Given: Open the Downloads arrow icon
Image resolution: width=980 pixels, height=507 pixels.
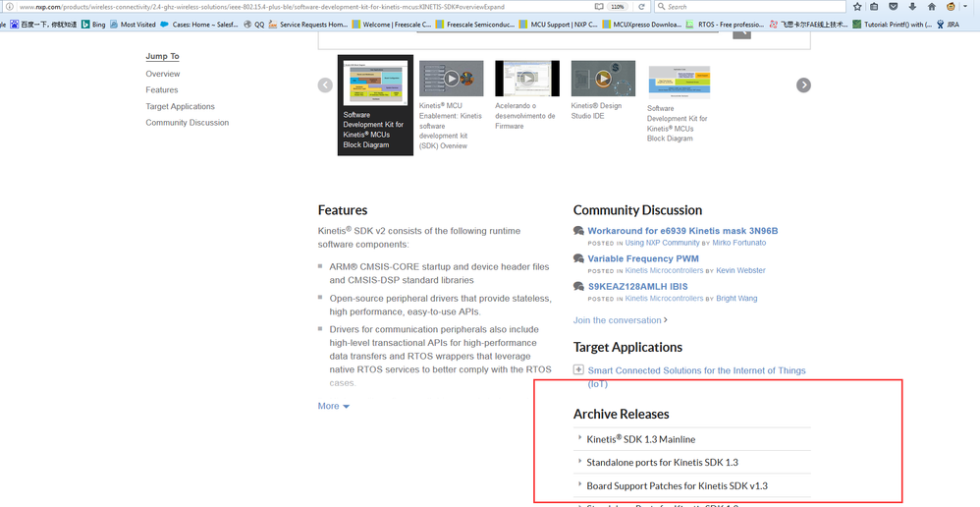Looking at the screenshot, I should pos(912,7).
